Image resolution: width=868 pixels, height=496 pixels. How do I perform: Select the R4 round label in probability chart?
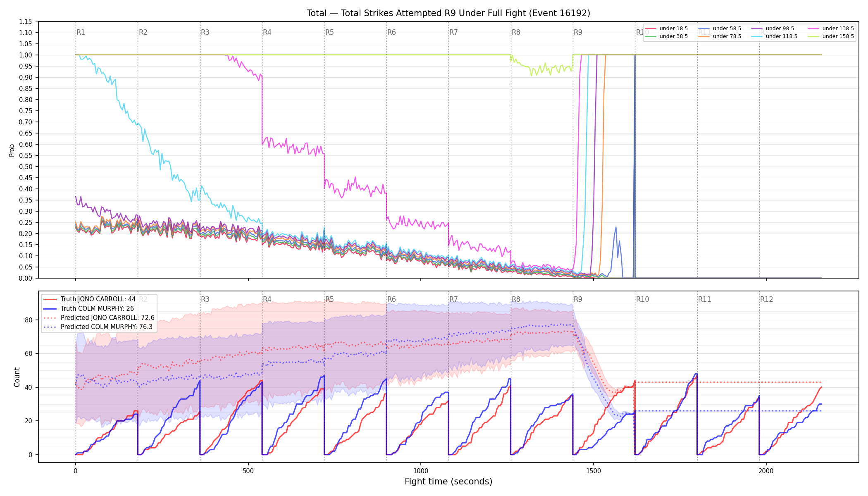[x=267, y=32]
